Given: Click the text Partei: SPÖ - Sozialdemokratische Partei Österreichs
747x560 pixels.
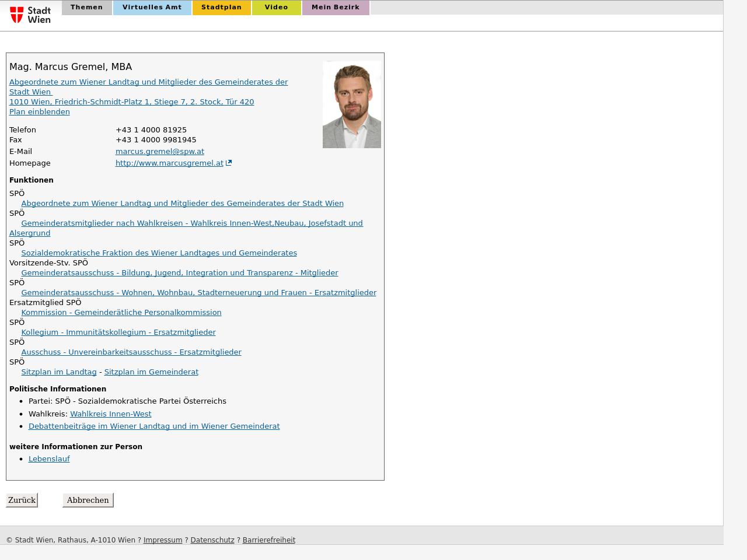Looking at the screenshot, I should coord(127,401).
